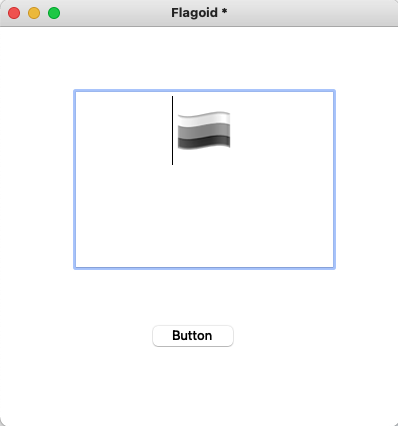Screen dimensions: 398x426
Task: Close the Flagoid window with red button
Action: 14,13
